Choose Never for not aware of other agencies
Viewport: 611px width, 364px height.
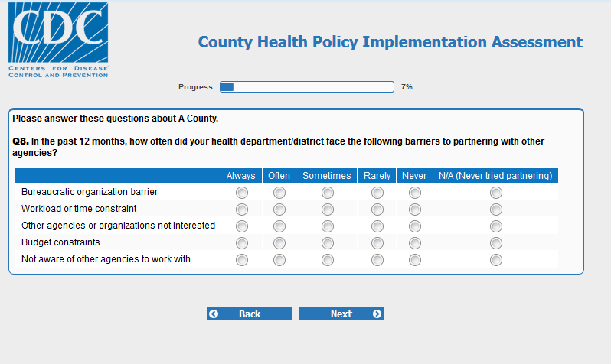415,260
